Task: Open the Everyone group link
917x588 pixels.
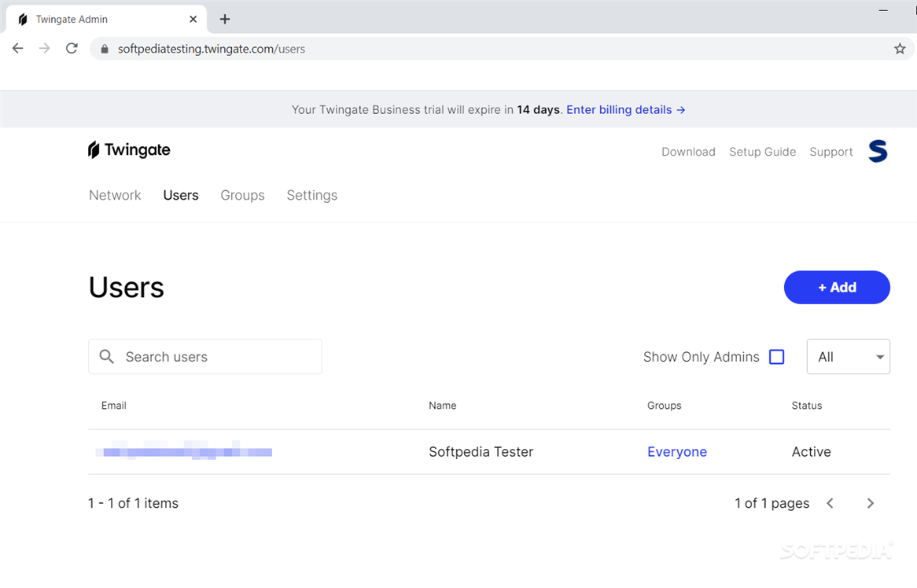Action: (x=676, y=452)
